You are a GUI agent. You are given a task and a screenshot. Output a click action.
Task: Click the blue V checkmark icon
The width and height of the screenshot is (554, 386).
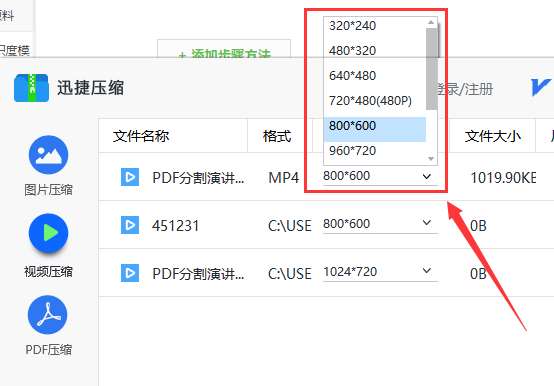point(541,87)
